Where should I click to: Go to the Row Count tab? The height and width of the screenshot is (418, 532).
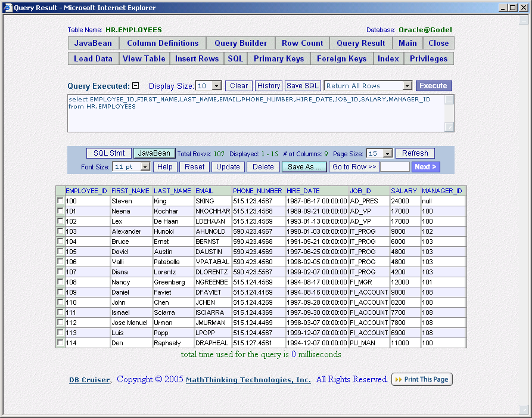point(302,43)
